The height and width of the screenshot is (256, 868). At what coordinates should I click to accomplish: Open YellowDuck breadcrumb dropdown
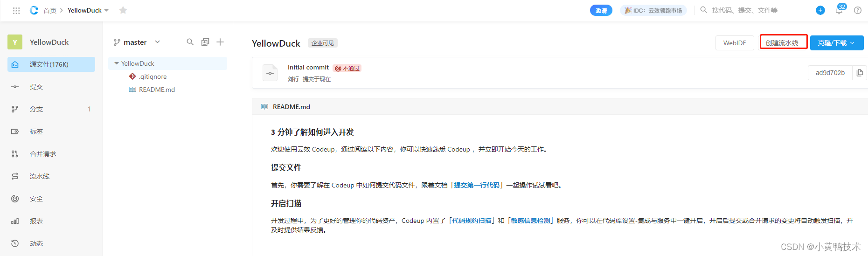(88, 10)
